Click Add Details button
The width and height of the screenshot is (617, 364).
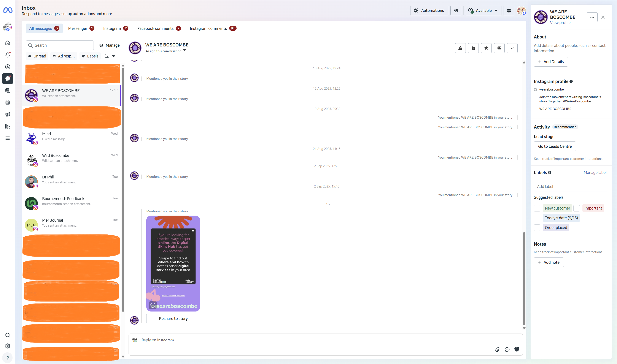click(x=551, y=62)
